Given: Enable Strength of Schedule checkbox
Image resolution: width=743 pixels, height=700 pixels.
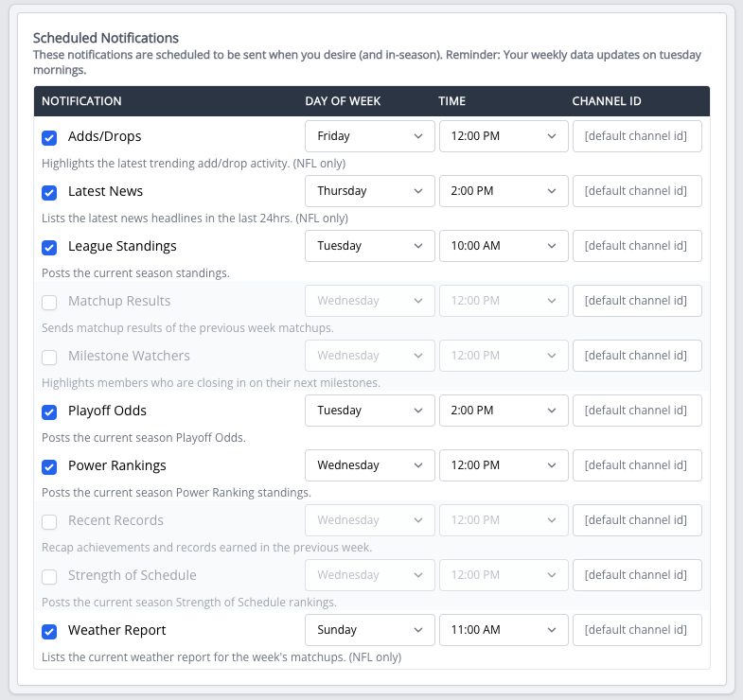Looking at the screenshot, I should 49,577.
